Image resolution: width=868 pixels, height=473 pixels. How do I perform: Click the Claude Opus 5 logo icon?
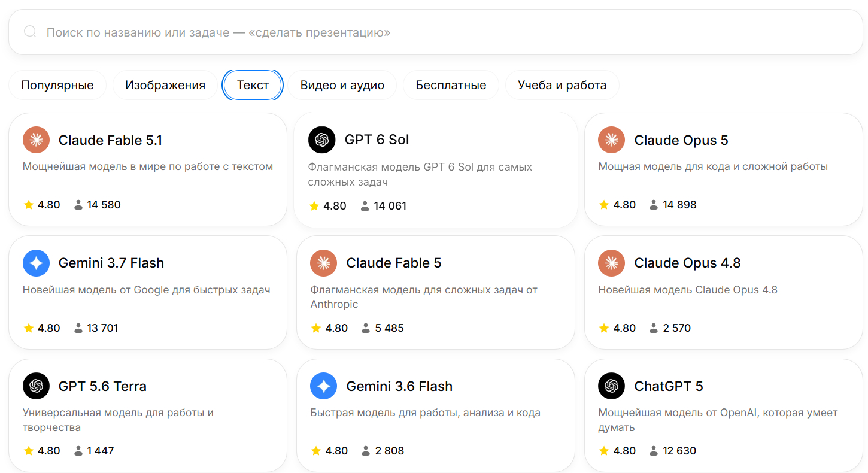click(x=611, y=140)
